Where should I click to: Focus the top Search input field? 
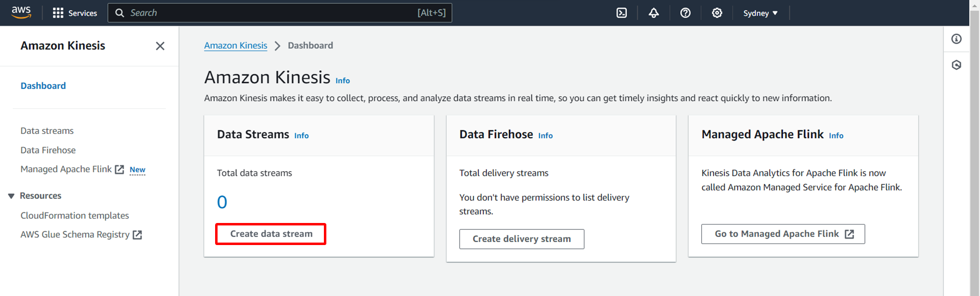pos(280,13)
